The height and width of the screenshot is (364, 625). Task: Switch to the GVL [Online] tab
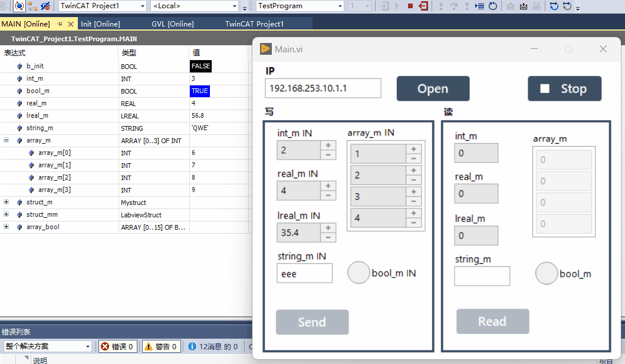pos(172,24)
